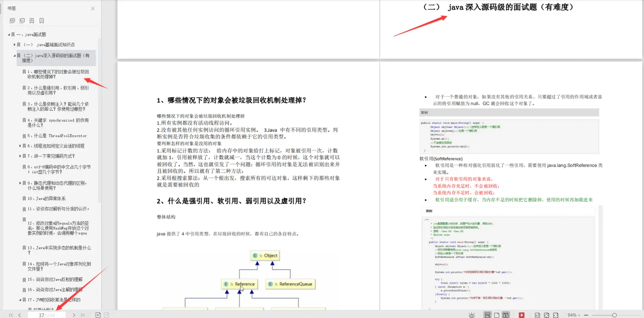644x318 pixels.
Task: Click the Object class box in diagram
Action: pyautogui.click(x=266, y=255)
